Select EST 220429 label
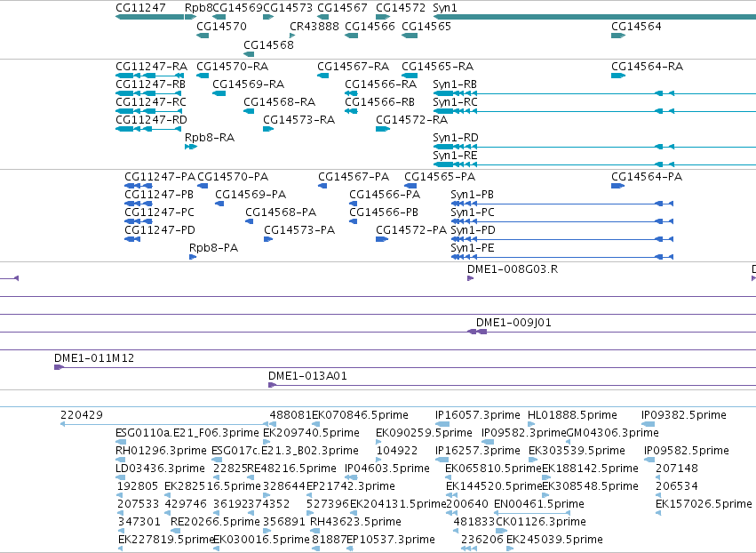Viewport: 756px width, 553px height. point(82,415)
